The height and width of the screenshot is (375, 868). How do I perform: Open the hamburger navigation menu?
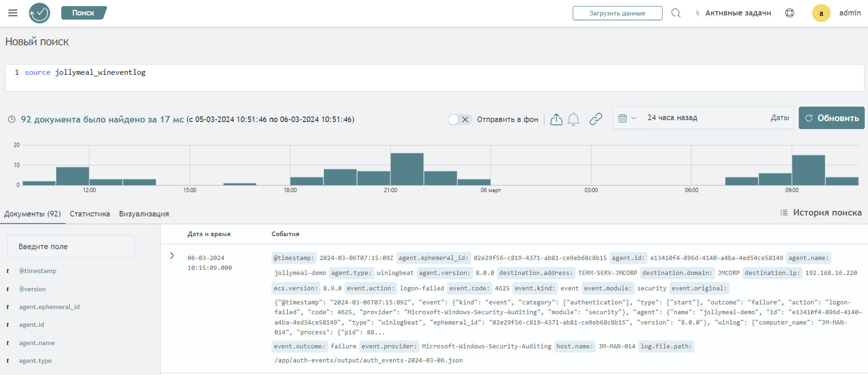[x=13, y=13]
